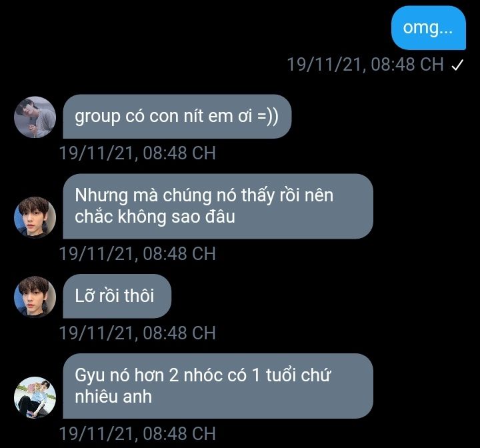480x448 pixels.
Task: Click timestamp below 'nhiêu anh' message
Action: tap(137, 433)
